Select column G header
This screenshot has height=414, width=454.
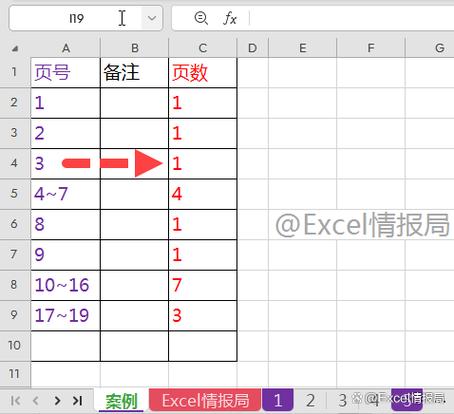[x=430, y=48]
